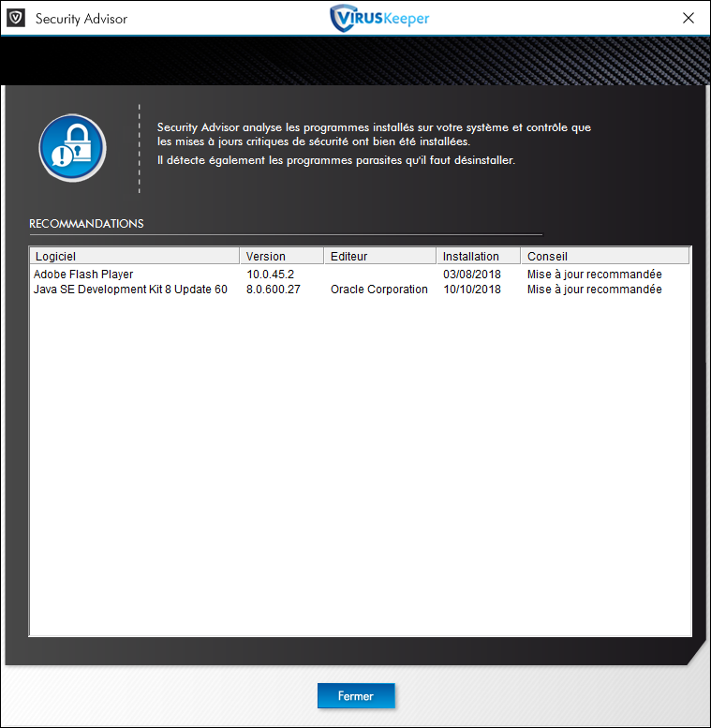Sort list by the Version column header
Viewport: 711px width, 728px height.
click(x=281, y=256)
